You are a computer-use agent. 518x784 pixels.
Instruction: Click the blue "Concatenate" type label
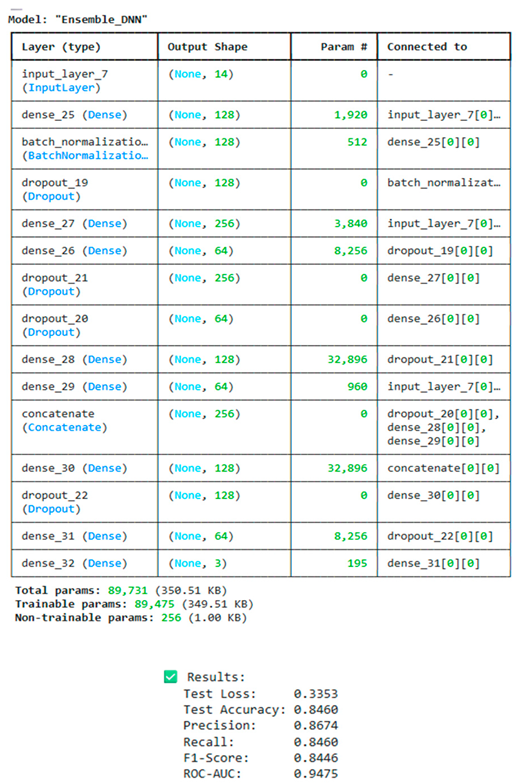[64, 428]
